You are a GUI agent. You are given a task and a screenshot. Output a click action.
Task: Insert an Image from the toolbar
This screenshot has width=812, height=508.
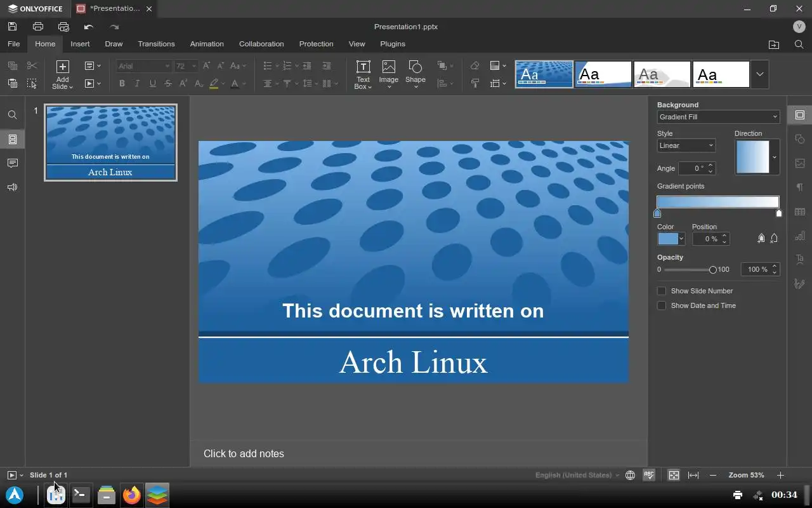pyautogui.click(x=389, y=75)
